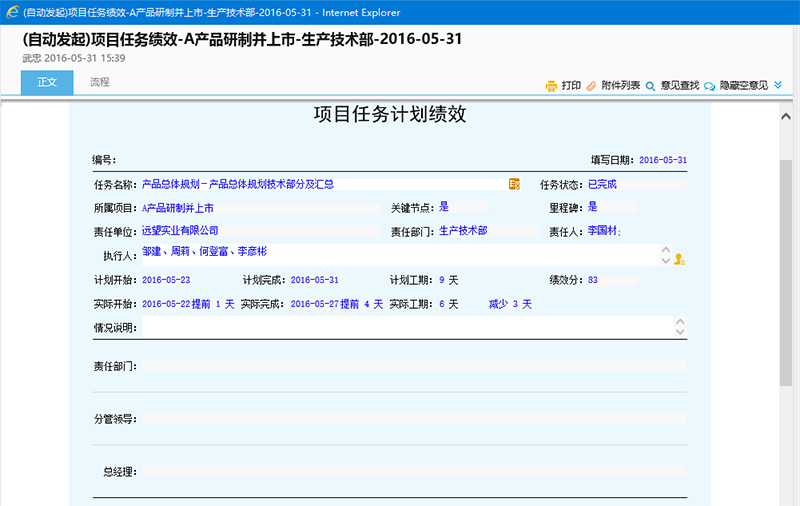Click the 打印 text button
The width and height of the screenshot is (800, 506).
pyautogui.click(x=571, y=86)
